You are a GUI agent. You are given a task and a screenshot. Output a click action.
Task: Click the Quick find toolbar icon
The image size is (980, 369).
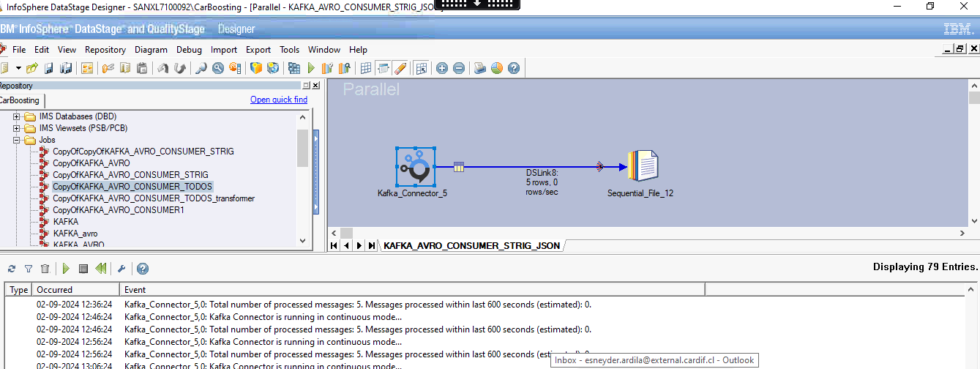pyautogui.click(x=201, y=68)
